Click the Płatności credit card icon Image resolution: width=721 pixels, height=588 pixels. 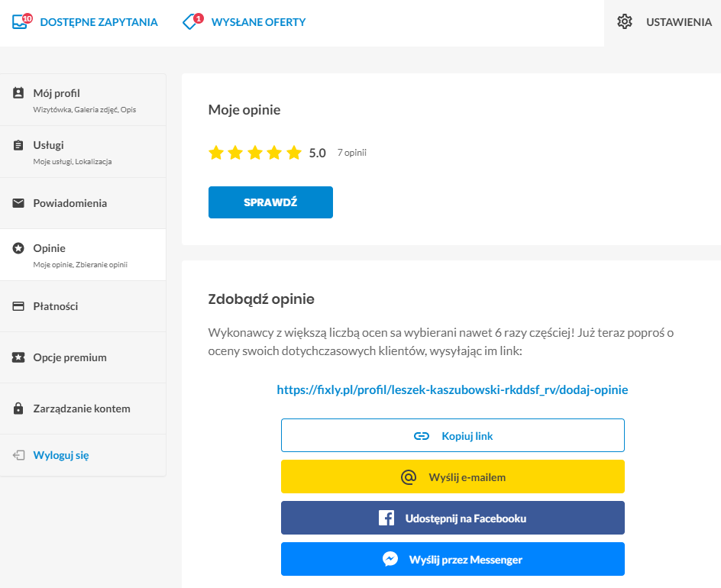18,306
